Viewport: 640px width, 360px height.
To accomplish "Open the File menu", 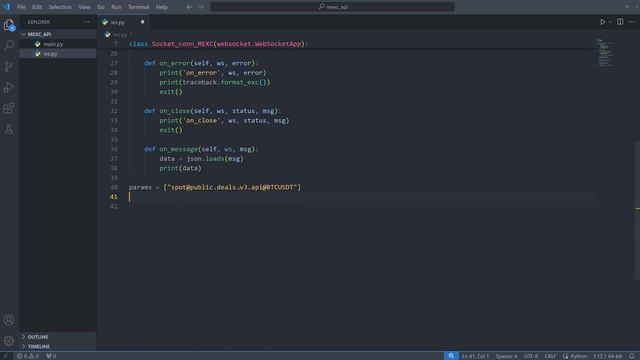I will 21,7.
